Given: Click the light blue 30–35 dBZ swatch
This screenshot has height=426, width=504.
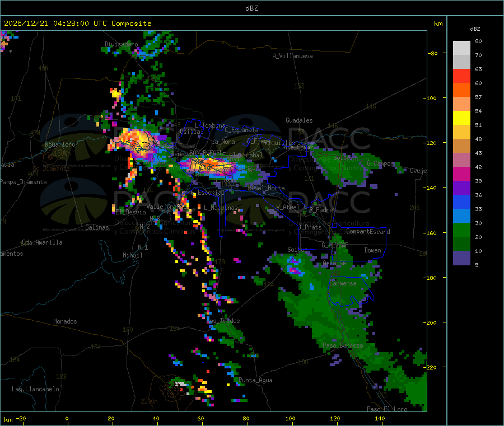Looking at the screenshot, I should point(461,216).
